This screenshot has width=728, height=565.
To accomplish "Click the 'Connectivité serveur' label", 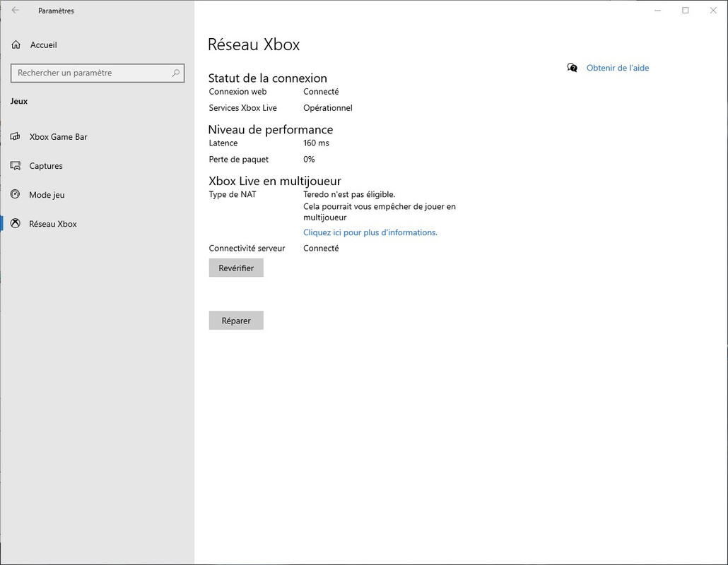I will tap(247, 248).
